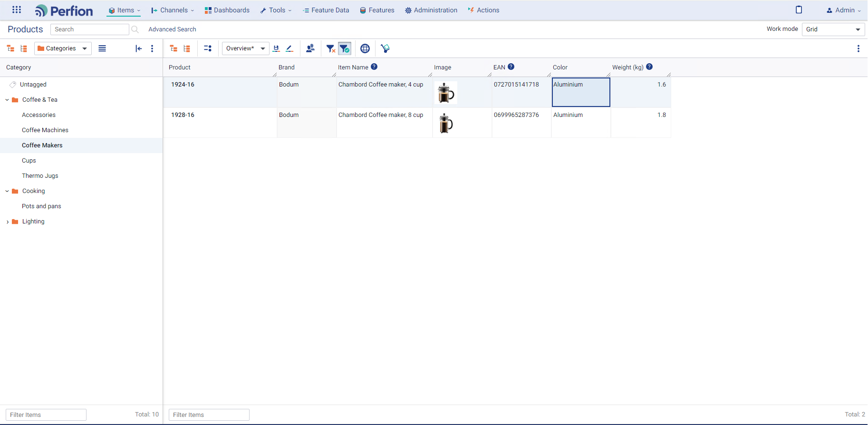
Task: Collapse the Coffee & Tea folder
Action: click(7, 100)
